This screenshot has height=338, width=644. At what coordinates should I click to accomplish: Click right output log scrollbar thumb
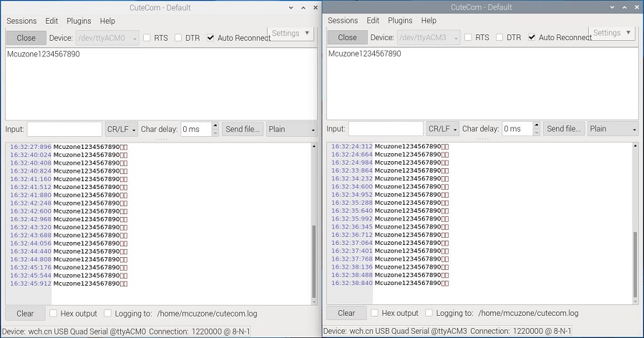[x=635, y=264]
